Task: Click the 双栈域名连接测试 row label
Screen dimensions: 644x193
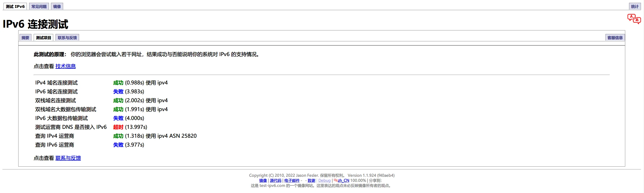Action: [x=56, y=100]
